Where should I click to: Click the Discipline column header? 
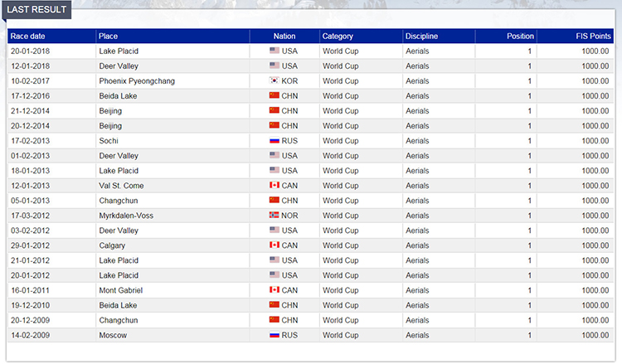(x=421, y=36)
